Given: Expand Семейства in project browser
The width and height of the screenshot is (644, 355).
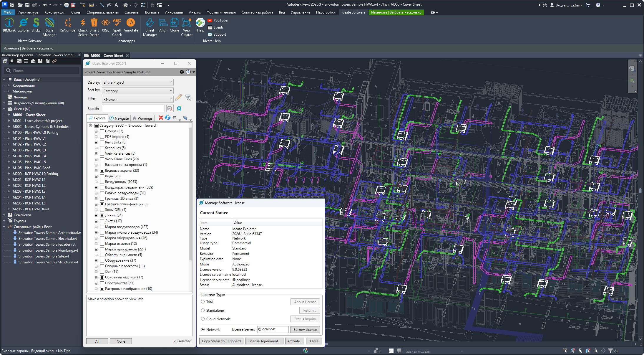Looking at the screenshot, I should pos(4,215).
